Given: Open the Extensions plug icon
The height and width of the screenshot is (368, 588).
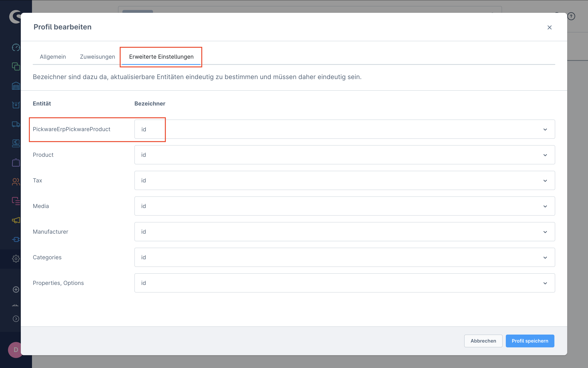Looking at the screenshot, I should point(16,239).
